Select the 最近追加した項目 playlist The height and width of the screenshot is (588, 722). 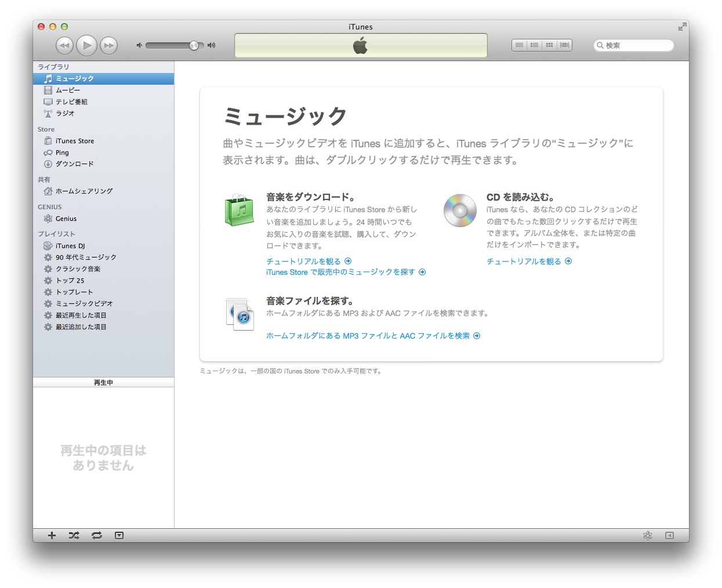click(103, 327)
